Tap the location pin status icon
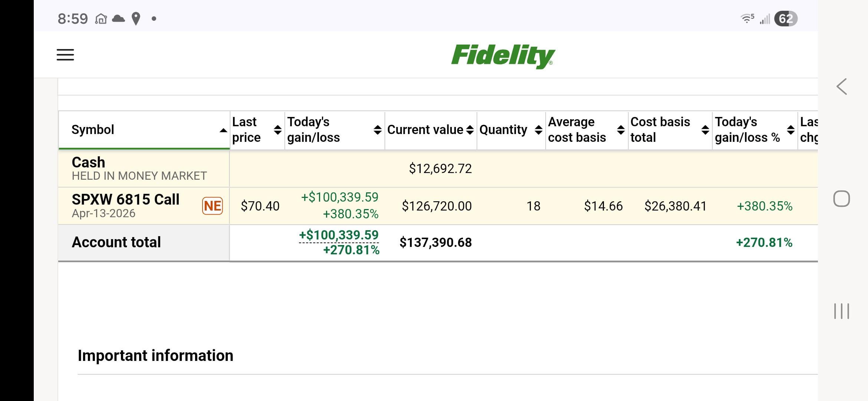The image size is (868, 401). 136,19
